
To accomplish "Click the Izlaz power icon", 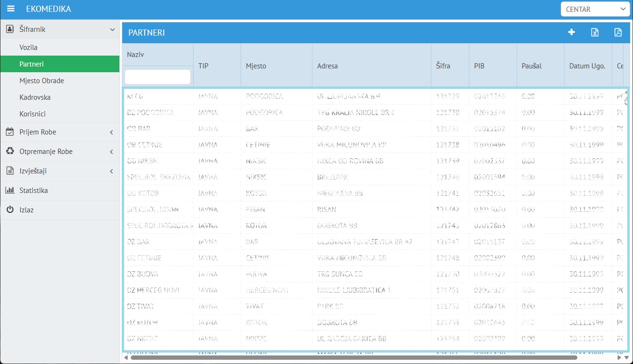I will (10, 210).
